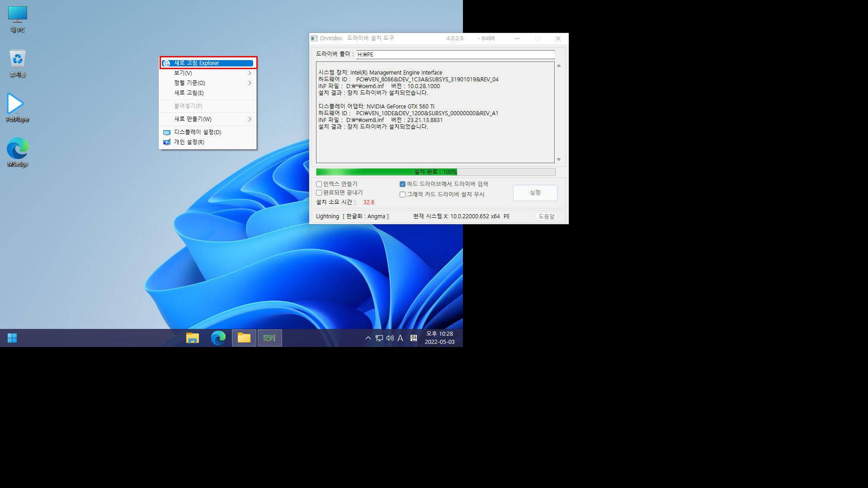Screen dimensions: 868x488
Task: Click the oem6.inf version 10.0.28.1000 line
Action: [379, 86]
